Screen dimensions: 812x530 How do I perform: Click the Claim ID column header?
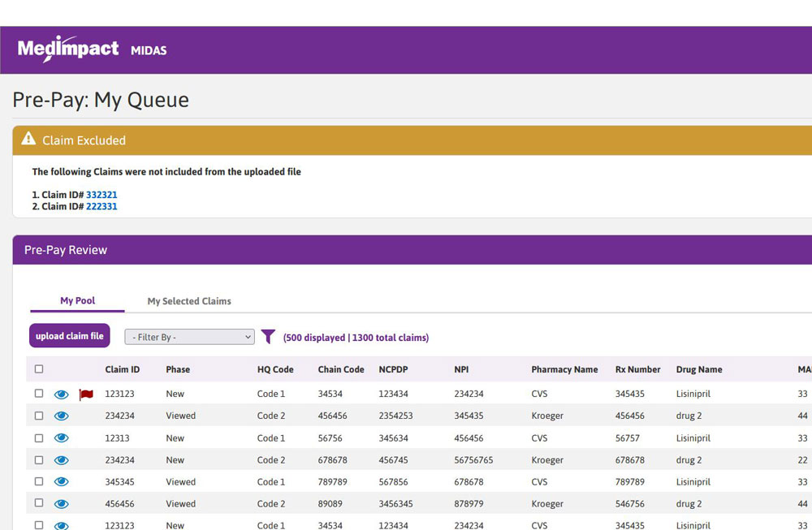123,369
